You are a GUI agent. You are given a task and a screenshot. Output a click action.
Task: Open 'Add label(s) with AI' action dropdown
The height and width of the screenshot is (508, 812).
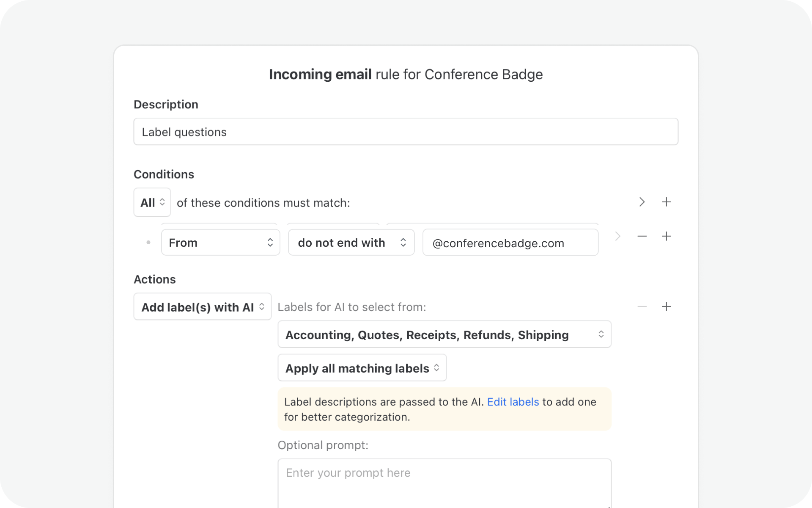coord(202,307)
